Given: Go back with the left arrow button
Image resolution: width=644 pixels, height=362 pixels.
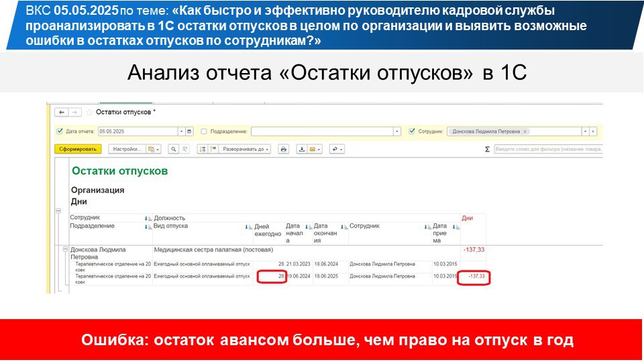Looking at the screenshot, I should [x=62, y=112].
